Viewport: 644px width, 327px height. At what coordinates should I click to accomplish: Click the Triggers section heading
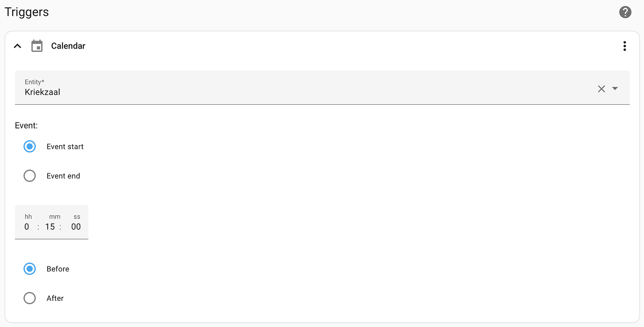27,12
